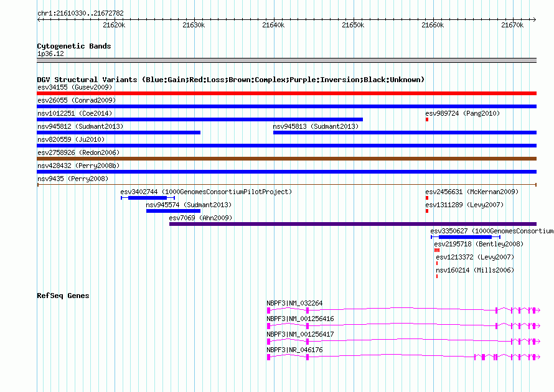Click the nsv945812 blue bar
Image resolution: width=554 pixels, height=392 pixels.
[118, 133]
